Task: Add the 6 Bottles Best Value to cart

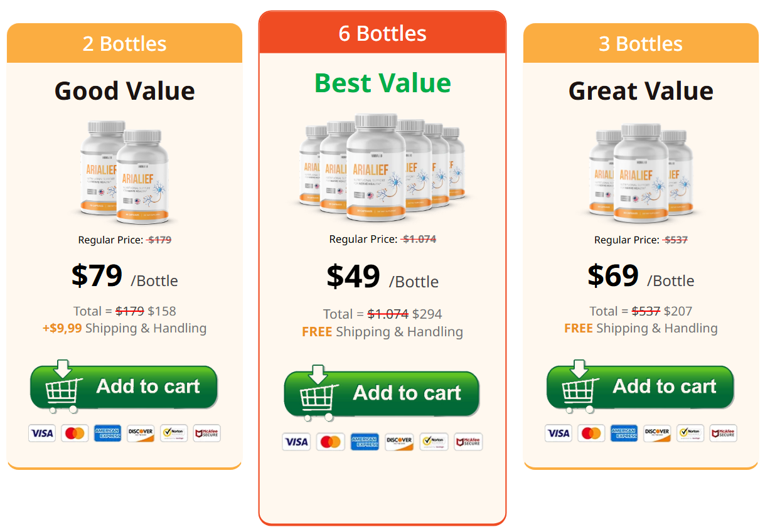Action: pyautogui.click(x=382, y=393)
